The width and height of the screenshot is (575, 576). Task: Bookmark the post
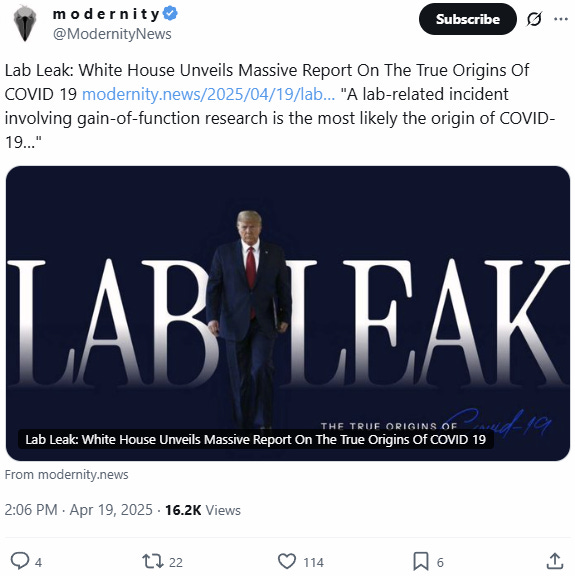coord(421,561)
